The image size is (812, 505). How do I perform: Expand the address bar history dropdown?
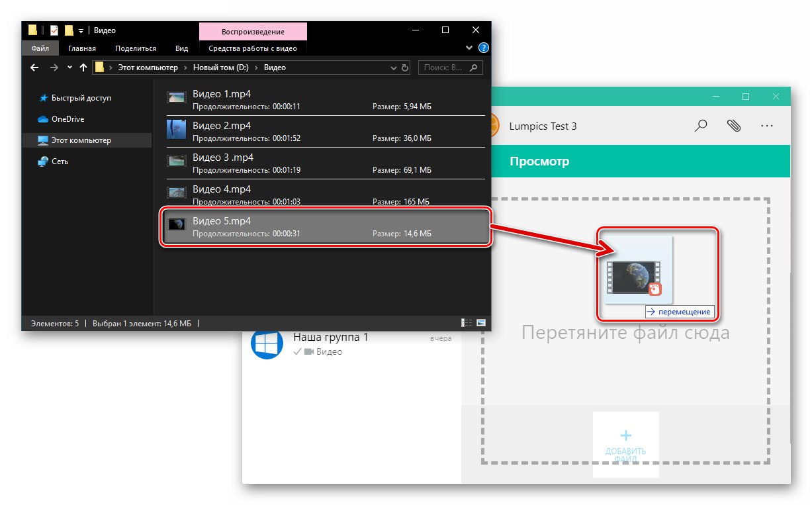(x=393, y=68)
